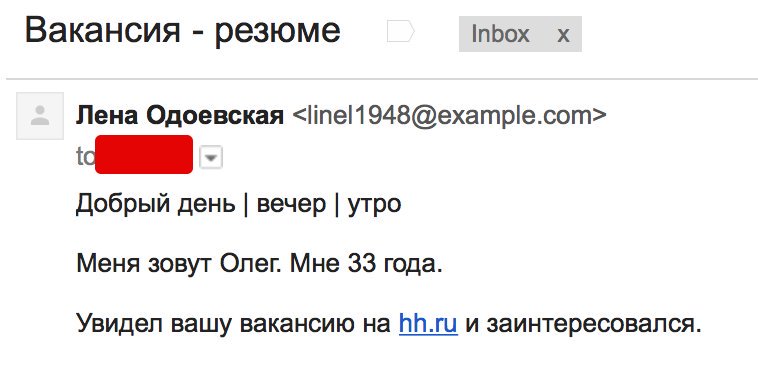
Task: Click the words Добрый день in greeting
Action: pos(156,205)
